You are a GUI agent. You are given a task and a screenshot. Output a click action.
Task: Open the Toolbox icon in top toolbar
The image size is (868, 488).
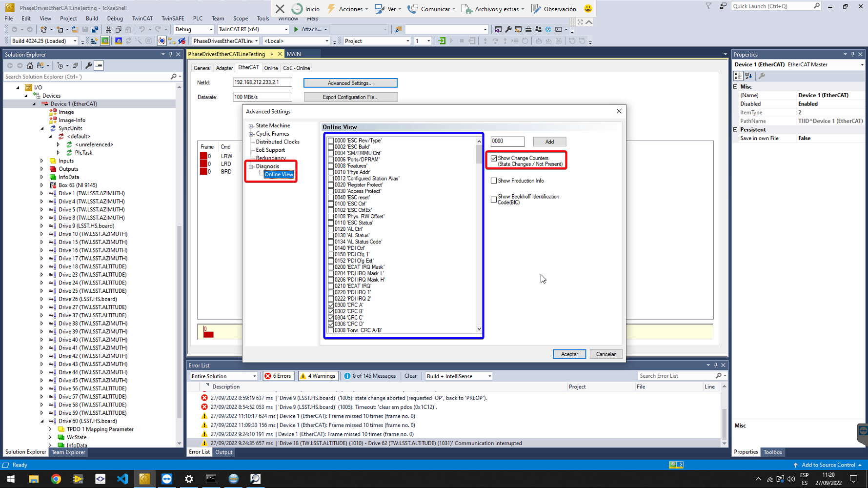click(528, 29)
